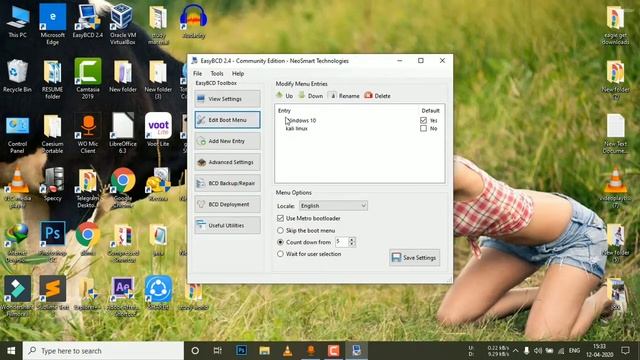This screenshot has height=360, width=640.
Task: Click the Windows Start button
Action: 11,351
